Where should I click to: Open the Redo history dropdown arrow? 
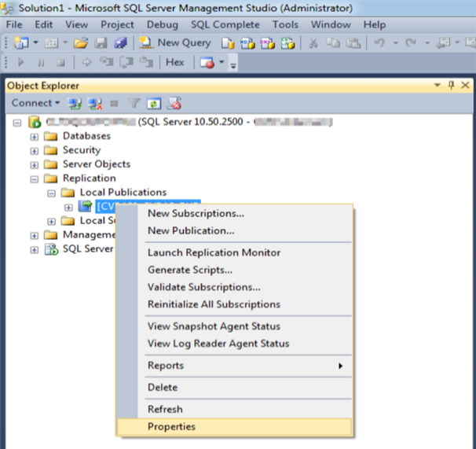pyautogui.click(x=427, y=43)
